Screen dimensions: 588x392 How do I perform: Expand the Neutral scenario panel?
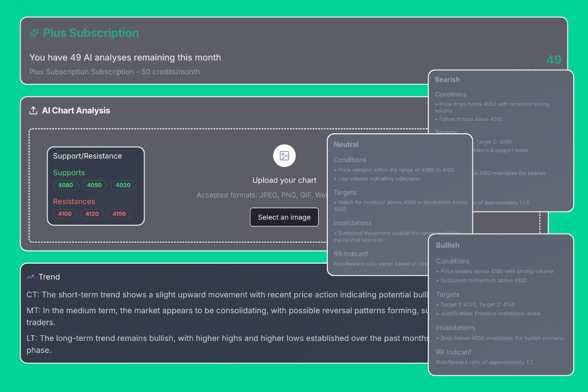(x=346, y=145)
